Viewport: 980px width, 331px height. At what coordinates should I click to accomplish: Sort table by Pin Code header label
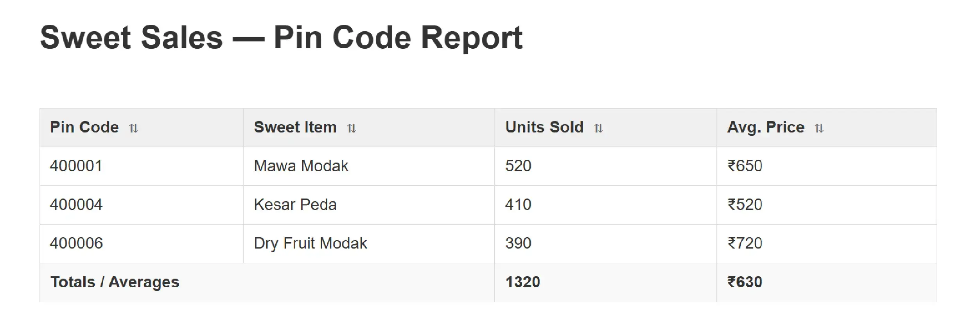(84, 127)
